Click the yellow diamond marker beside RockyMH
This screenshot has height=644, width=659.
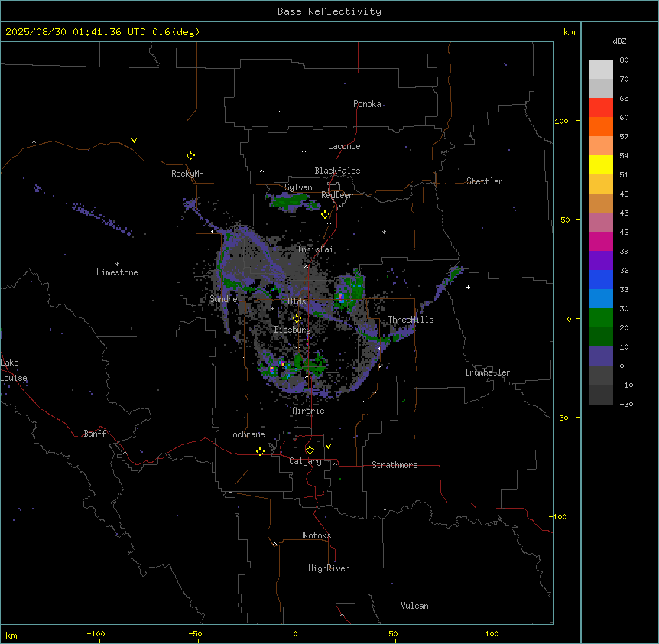[191, 156]
